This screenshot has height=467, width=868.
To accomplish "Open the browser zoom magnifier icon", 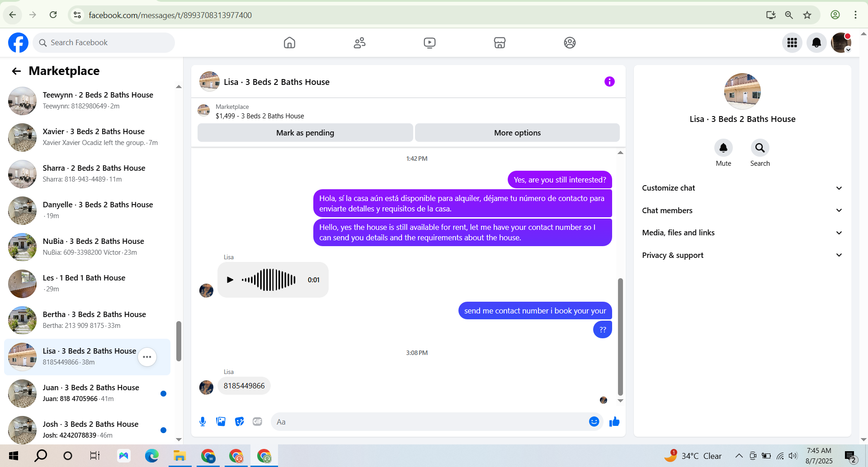I will coord(789,15).
